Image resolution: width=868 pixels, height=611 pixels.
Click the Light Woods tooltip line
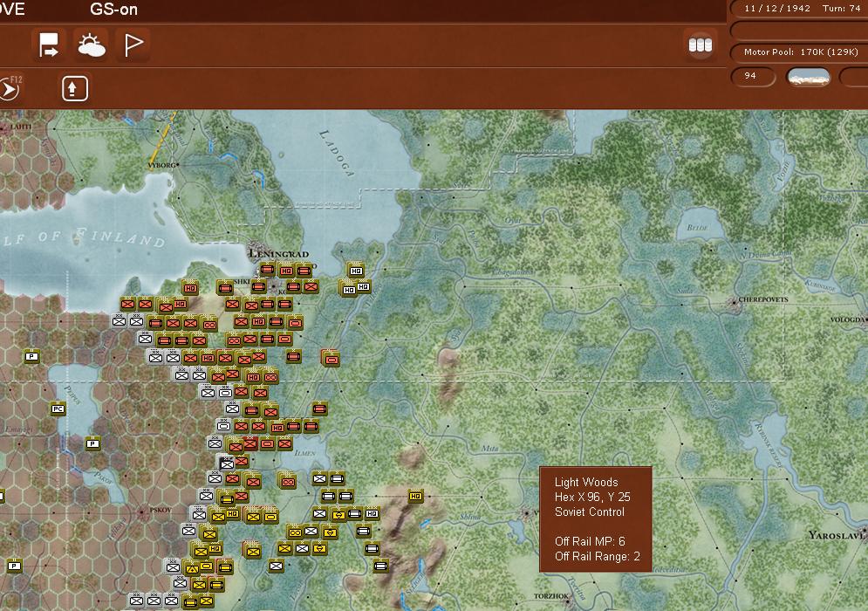[x=586, y=482]
